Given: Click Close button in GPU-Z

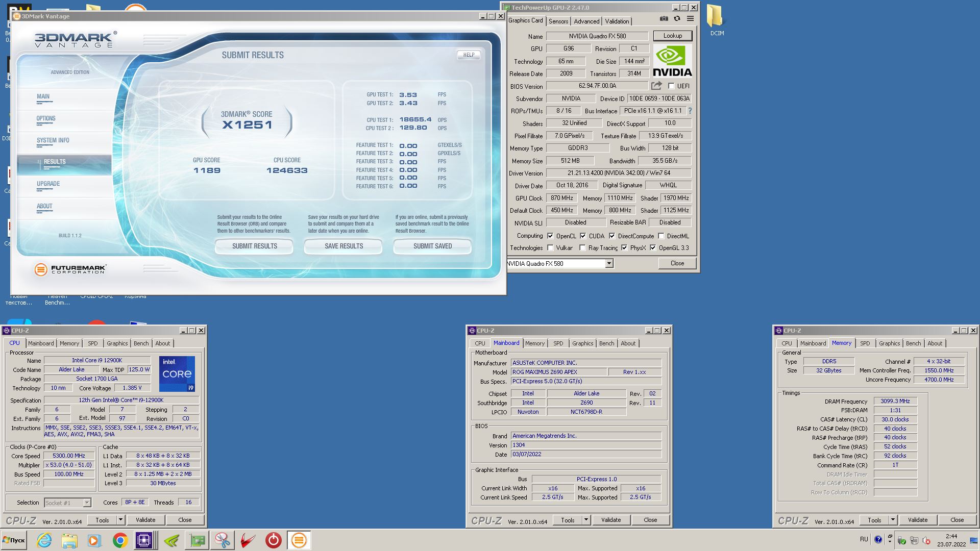Looking at the screenshot, I should click(677, 263).
